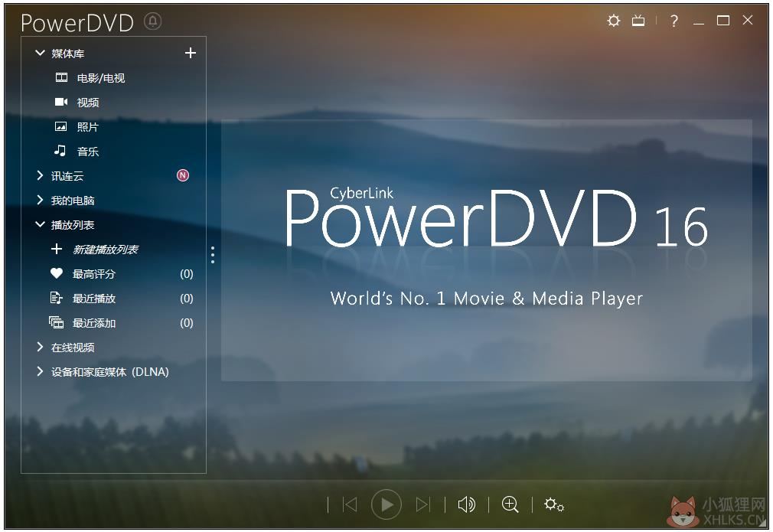773x532 pixels.
Task: Click the (0) count for 最高评分
Action: [186, 273]
